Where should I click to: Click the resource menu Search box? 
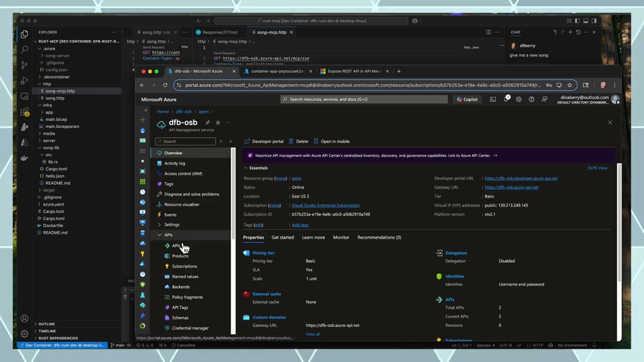(186, 141)
